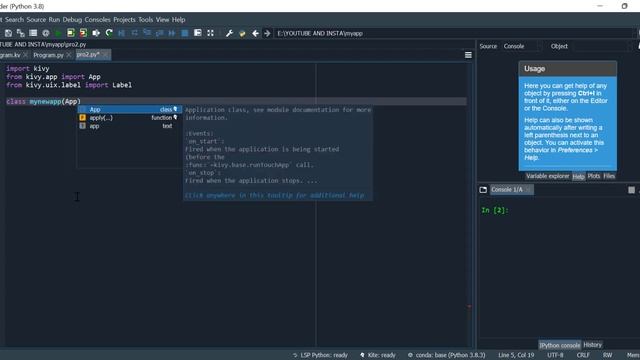Click the browse tabs icon beside Console 1/A

point(483,190)
